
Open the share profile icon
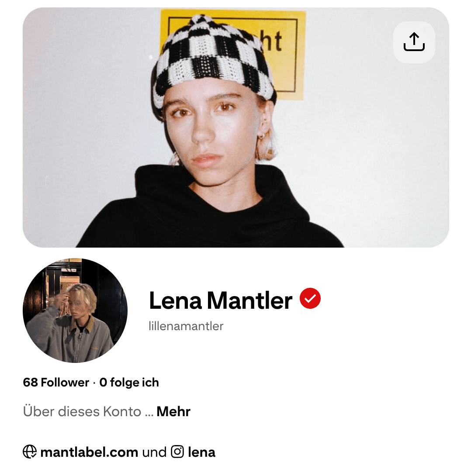click(414, 42)
